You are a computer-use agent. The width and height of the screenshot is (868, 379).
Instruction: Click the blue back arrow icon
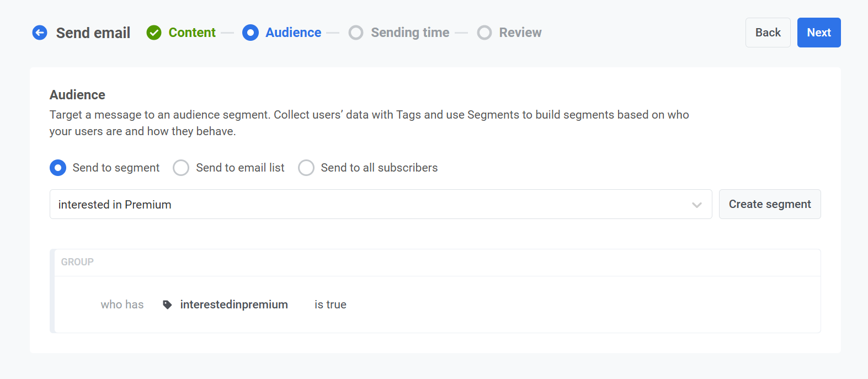coord(40,33)
